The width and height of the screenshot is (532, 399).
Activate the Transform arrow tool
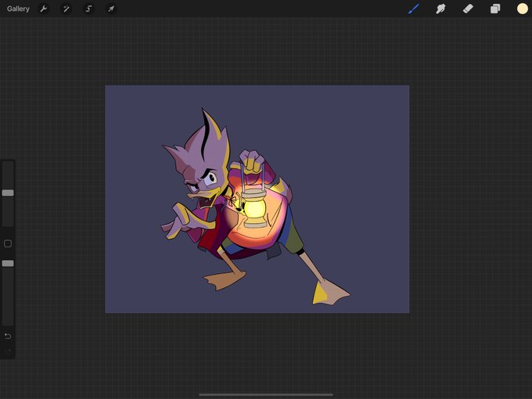[111, 9]
